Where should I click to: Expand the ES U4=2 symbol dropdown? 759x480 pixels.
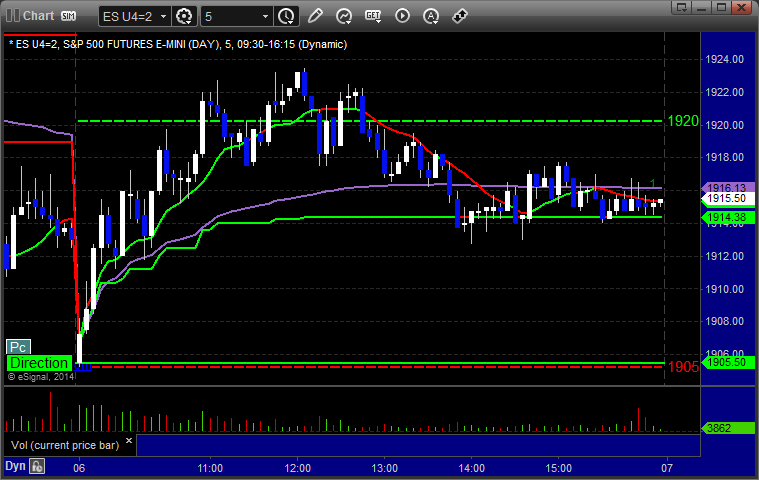click(164, 16)
